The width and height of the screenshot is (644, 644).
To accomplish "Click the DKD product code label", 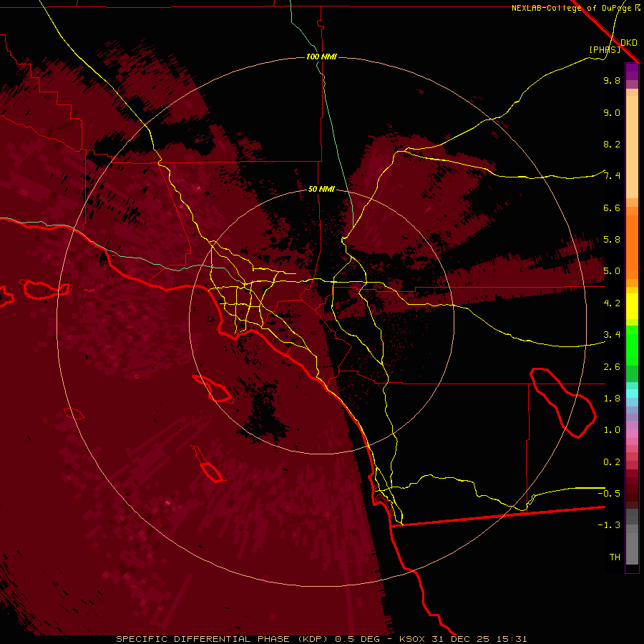I will (629, 43).
